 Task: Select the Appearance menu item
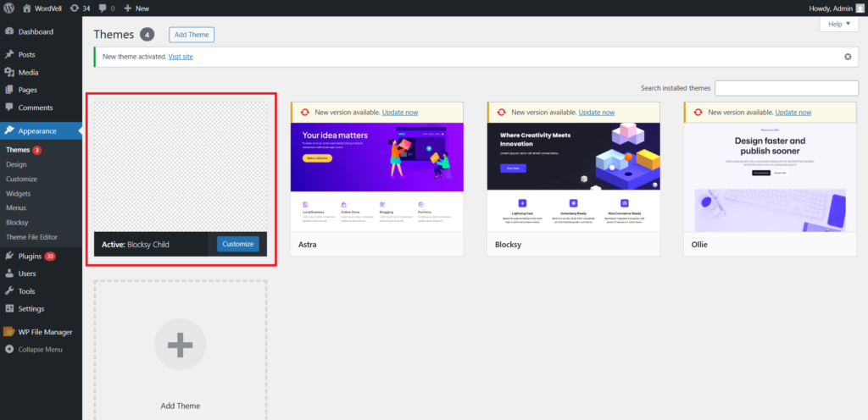click(41, 131)
